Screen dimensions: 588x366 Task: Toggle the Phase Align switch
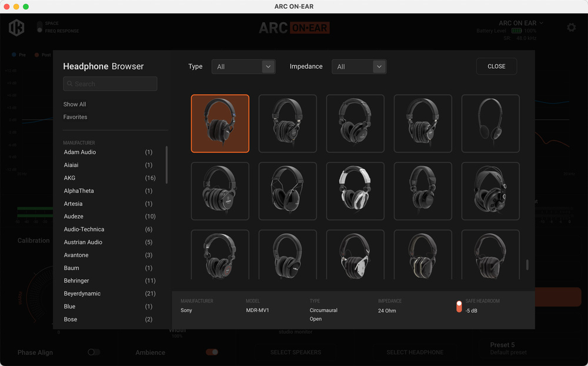[x=93, y=352]
